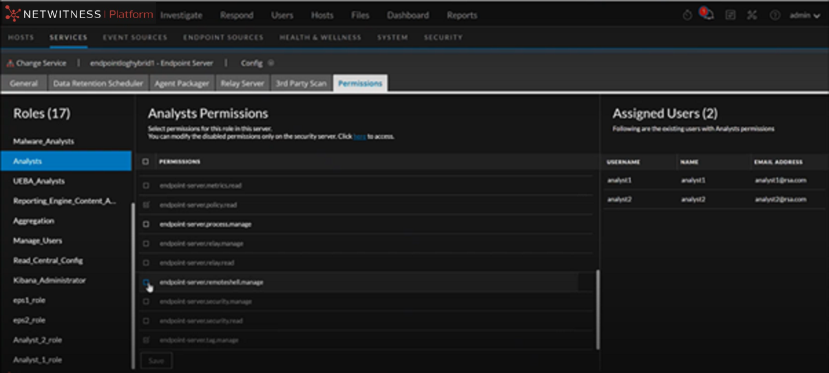This screenshot has height=373, width=829.
Task: Select Reporting_Engine_Content_A... role
Action: click(64, 201)
